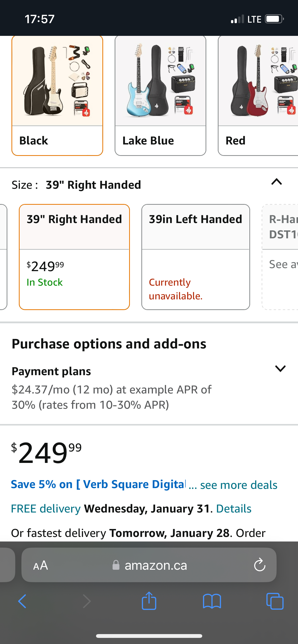The height and width of the screenshot is (644, 298).
Task: Open the Safari bookmarks book icon
Action: coord(212,601)
